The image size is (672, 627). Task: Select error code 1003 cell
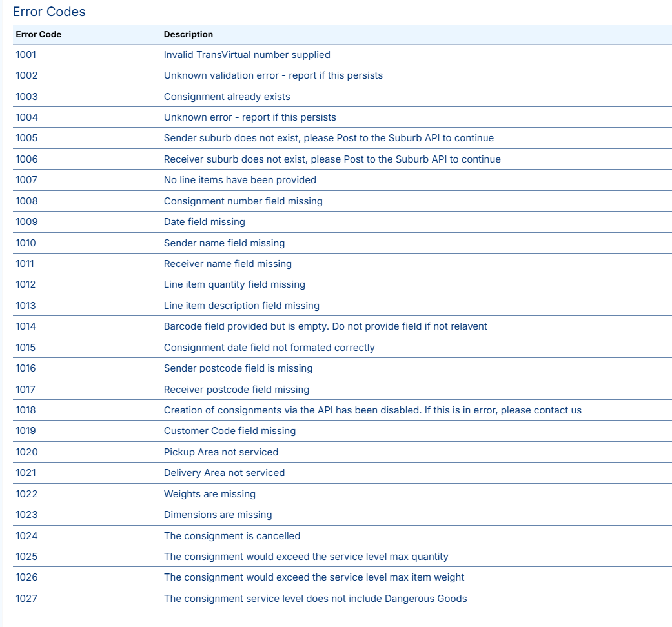26,97
